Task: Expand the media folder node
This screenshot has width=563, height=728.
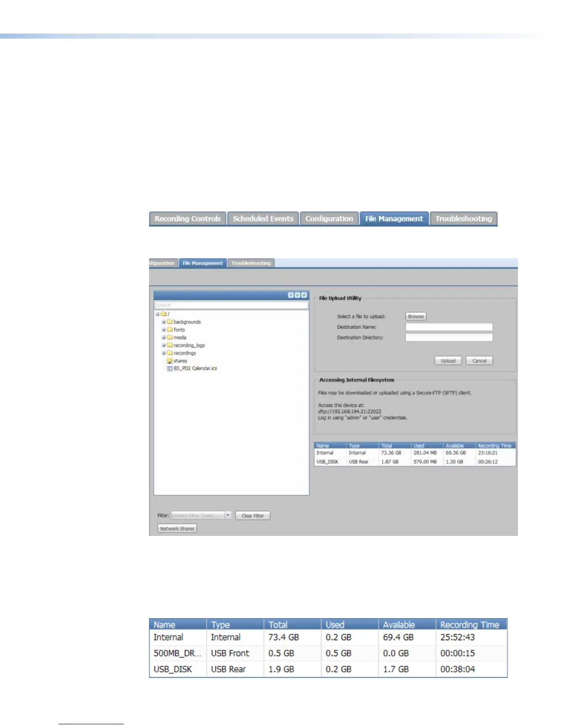Action: [163, 338]
